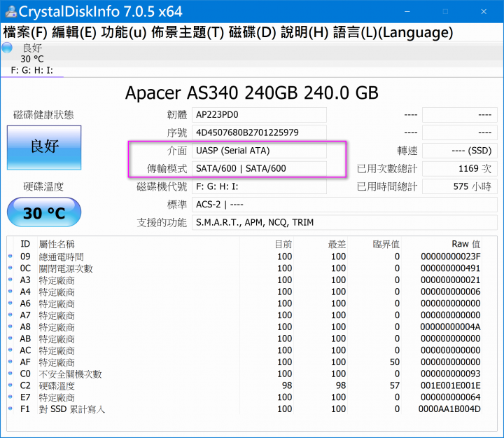Click the interface field UASP (Serial ATA)
This screenshot has height=438, width=504.
259,151
